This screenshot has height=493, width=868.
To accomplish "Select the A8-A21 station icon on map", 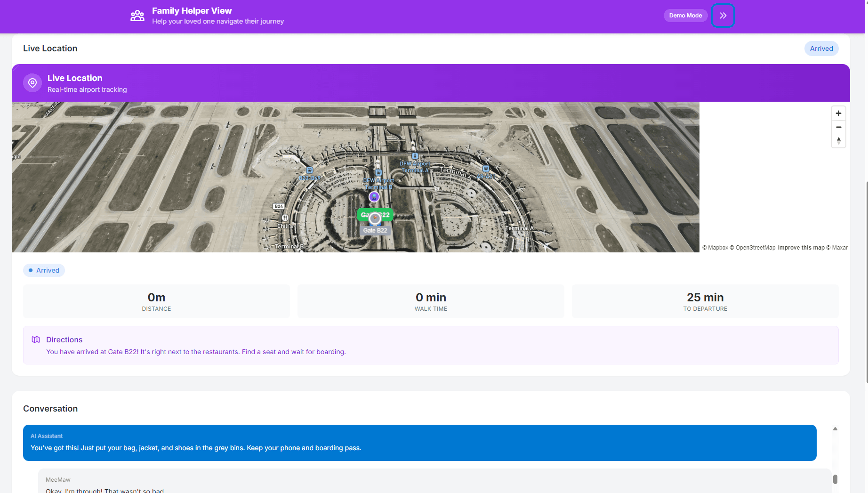I will [x=486, y=169].
